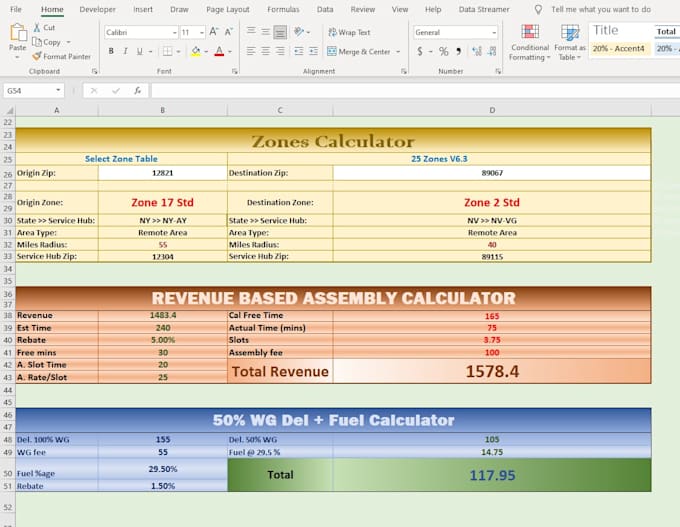The height and width of the screenshot is (527, 680).
Task: Open Number format dialog launcher
Action: tap(498, 71)
